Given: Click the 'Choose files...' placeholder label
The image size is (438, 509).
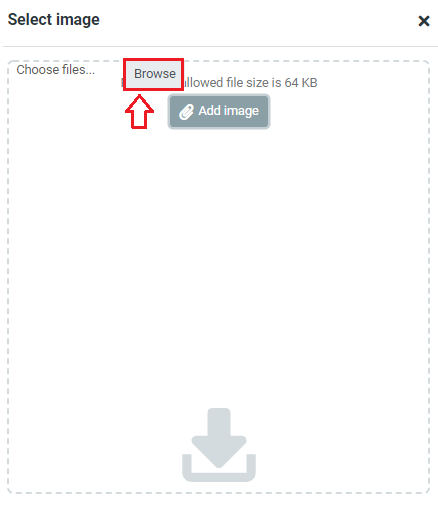Looking at the screenshot, I should tap(56, 70).
